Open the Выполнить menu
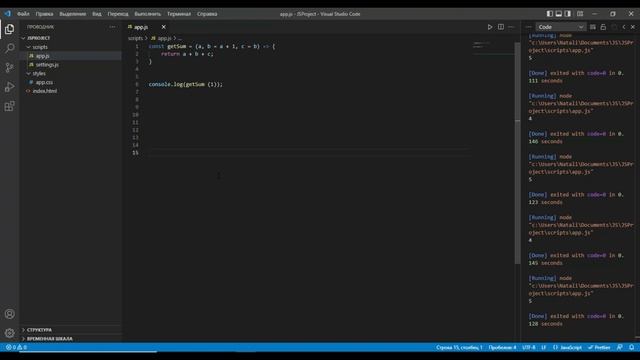Image resolution: width=640 pixels, height=360 pixels. pyautogui.click(x=147, y=14)
